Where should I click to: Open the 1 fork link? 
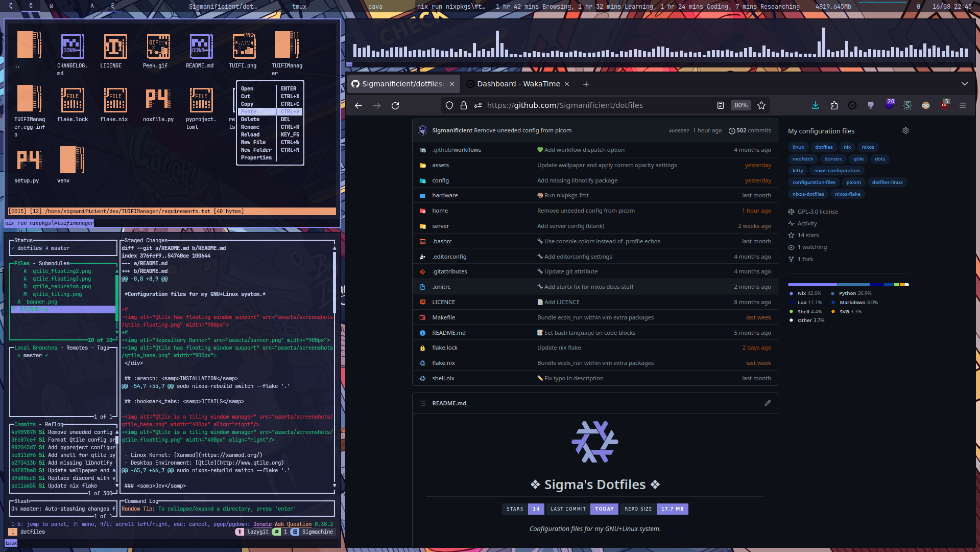tap(805, 259)
